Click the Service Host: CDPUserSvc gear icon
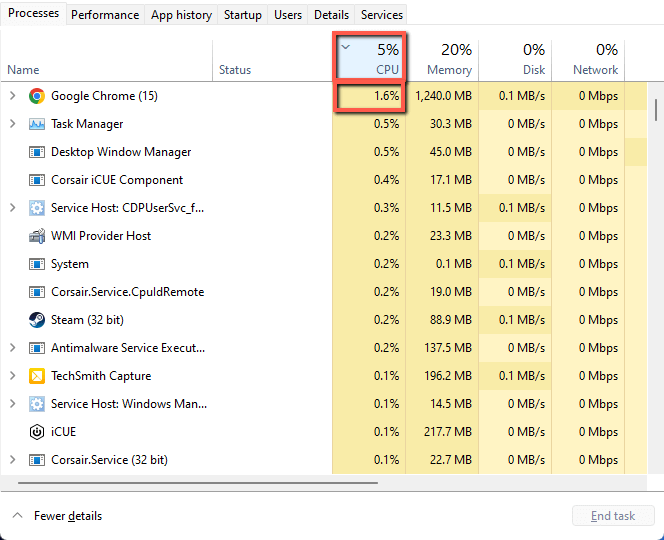 pyautogui.click(x=37, y=208)
